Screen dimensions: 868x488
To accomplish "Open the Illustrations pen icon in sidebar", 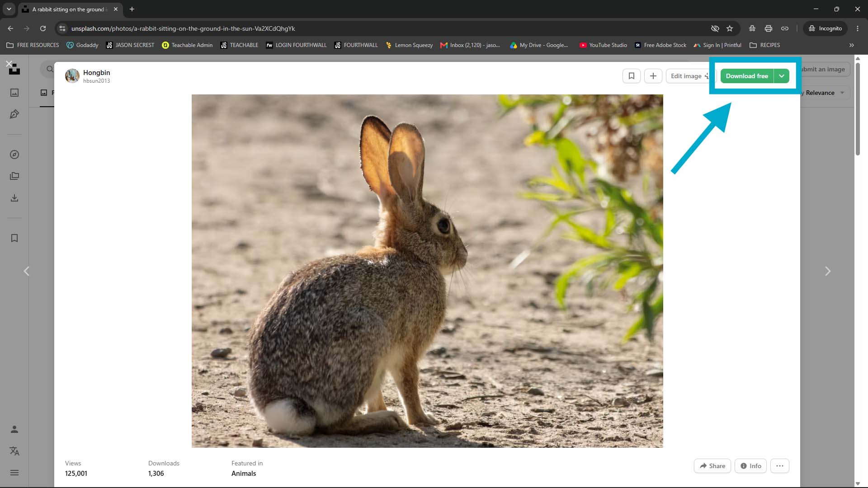I will 14,114.
